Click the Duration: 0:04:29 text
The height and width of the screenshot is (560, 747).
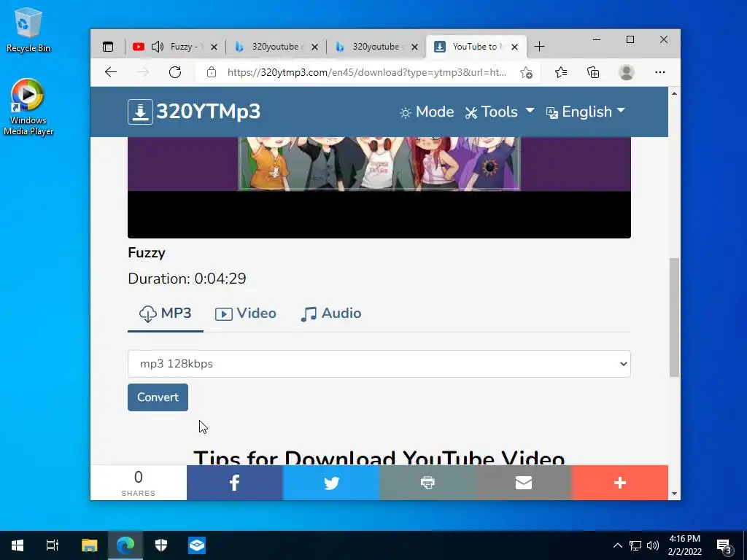tap(187, 279)
